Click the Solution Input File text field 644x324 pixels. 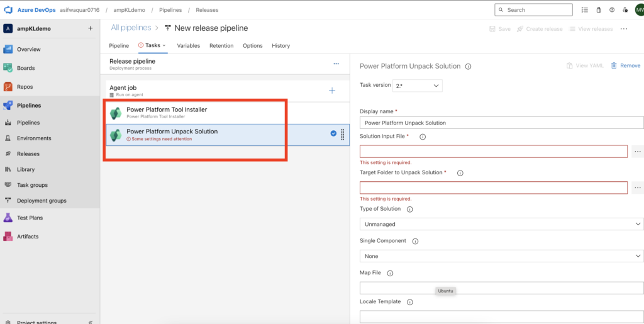494,152
